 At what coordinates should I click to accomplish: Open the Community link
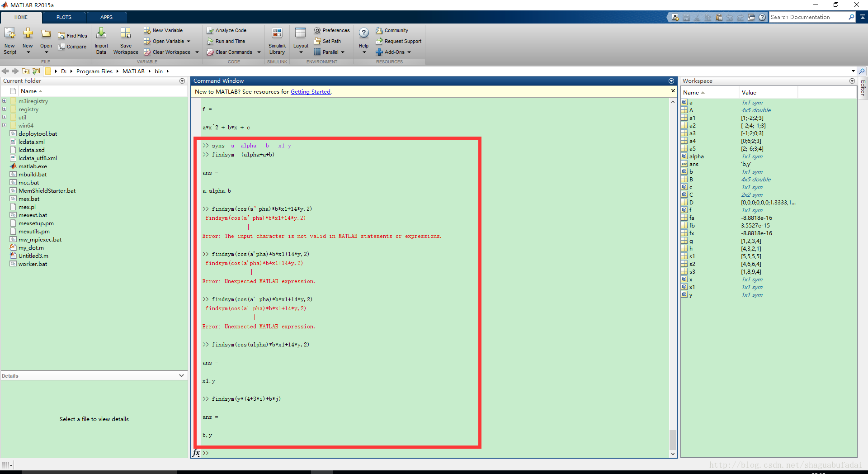[x=392, y=30]
